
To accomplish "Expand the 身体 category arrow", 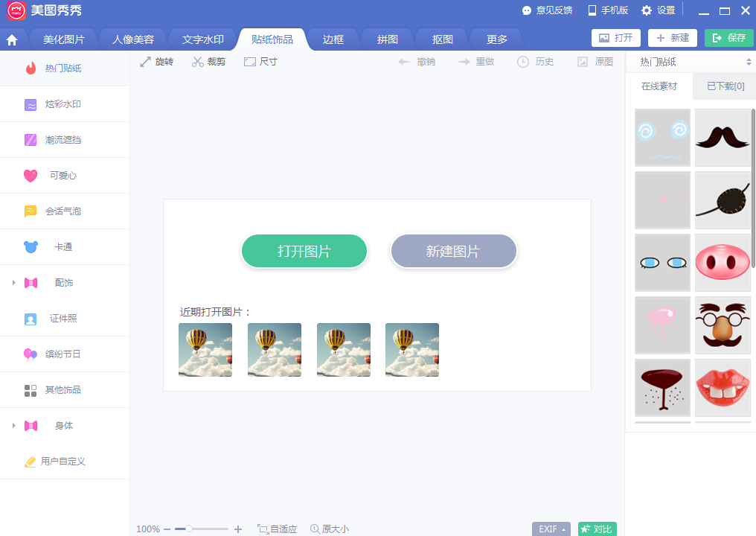I will point(14,426).
